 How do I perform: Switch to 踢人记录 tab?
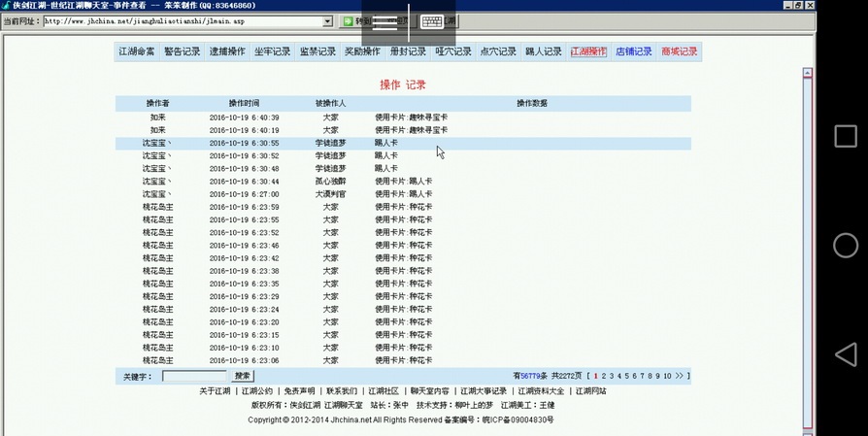pyautogui.click(x=544, y=51)
